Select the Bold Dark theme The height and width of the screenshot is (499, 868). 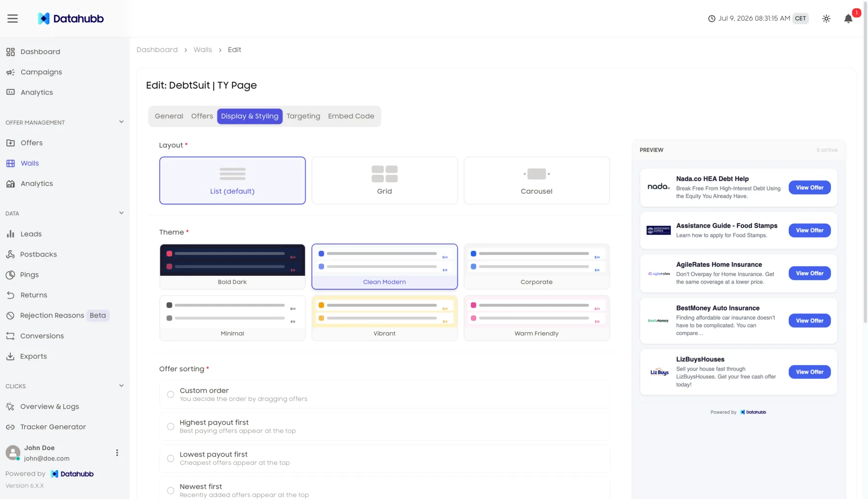pos(232,267)
